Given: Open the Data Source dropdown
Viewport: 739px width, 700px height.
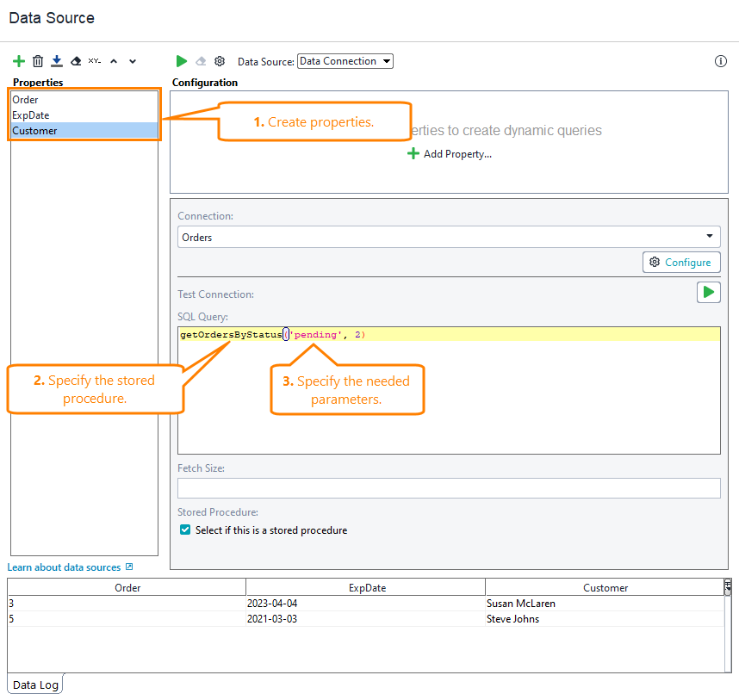Looking at the screenshot, I should (345, 61).
